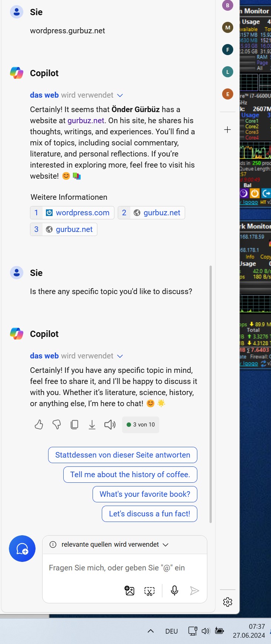Add a screenshot with the scissors icon

pyautogui.click(x=149, y=591)
